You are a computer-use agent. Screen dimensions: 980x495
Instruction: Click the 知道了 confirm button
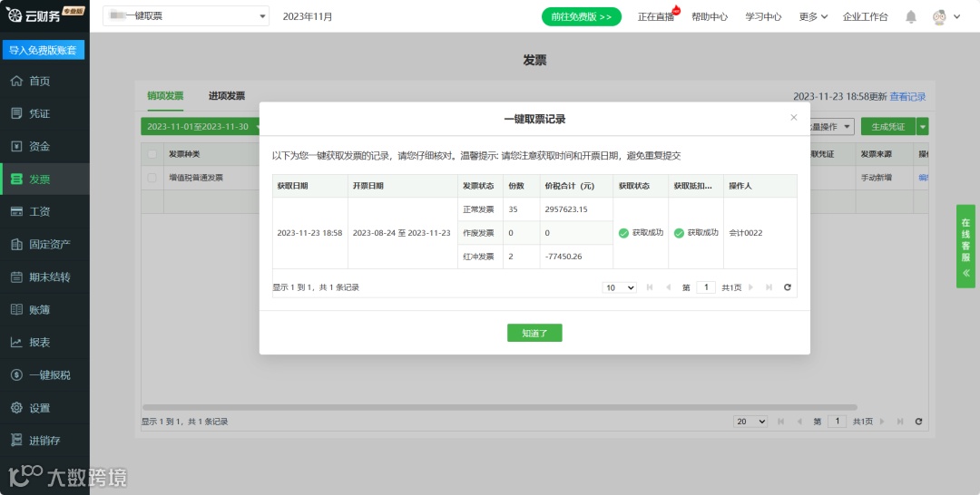coord(534,333)
